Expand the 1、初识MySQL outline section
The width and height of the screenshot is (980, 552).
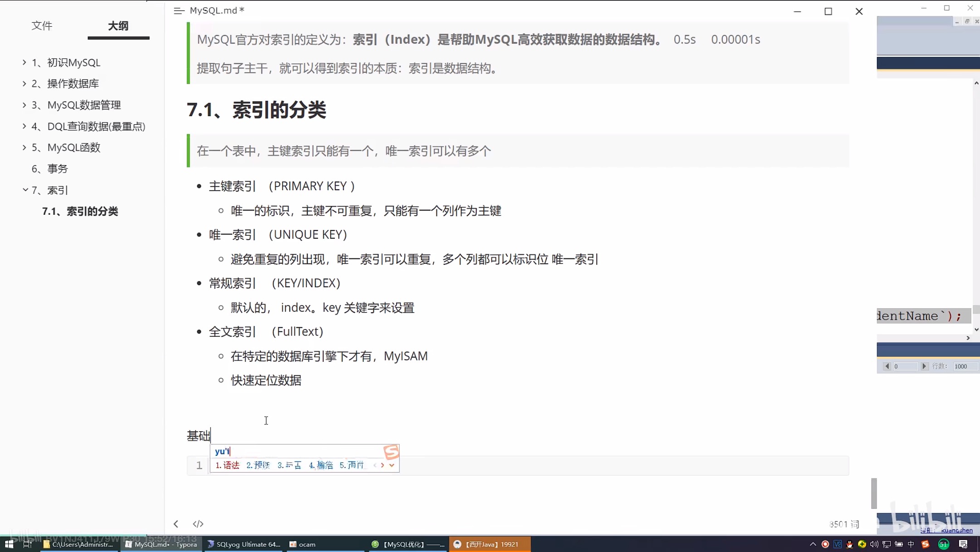point(24,62)
